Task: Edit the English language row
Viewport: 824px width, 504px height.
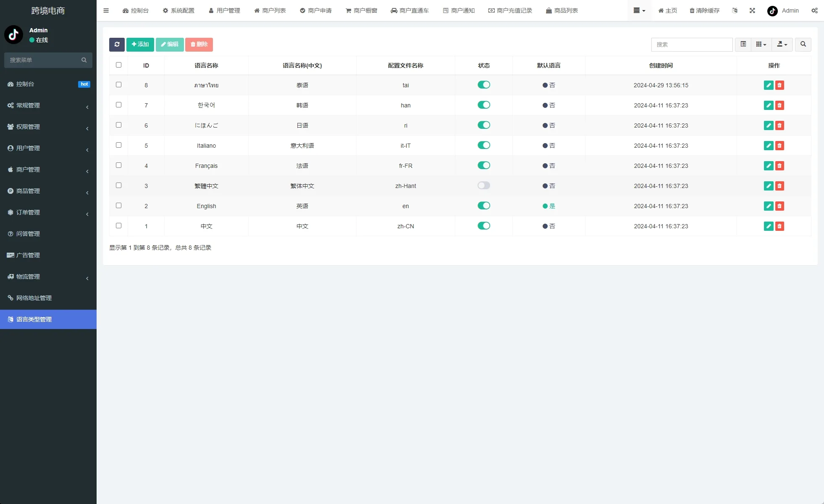Action: [769, 206]
